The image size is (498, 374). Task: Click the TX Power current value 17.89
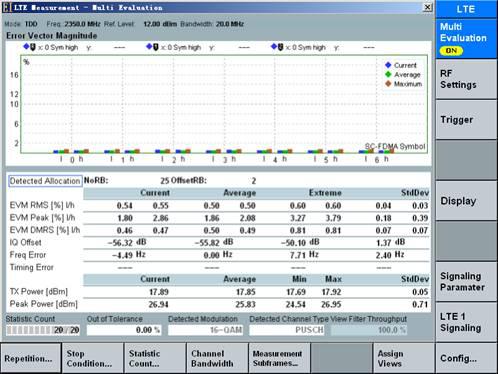point(159,292)
